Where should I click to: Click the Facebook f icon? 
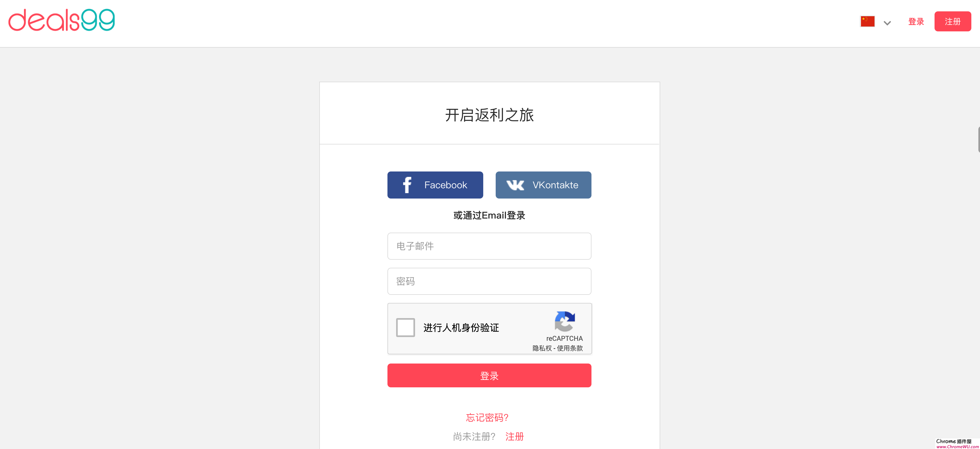click(407, 185)
